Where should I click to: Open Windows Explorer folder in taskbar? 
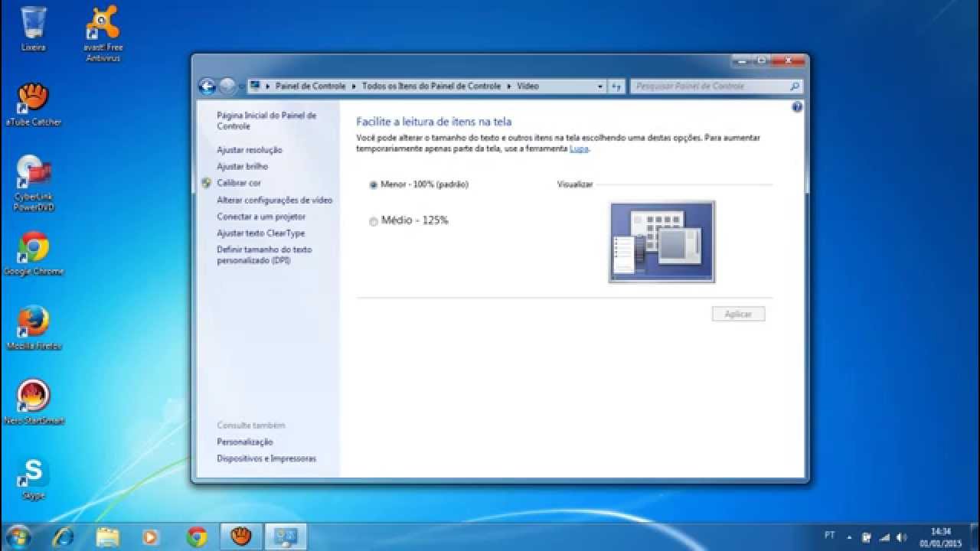point(108,536)
